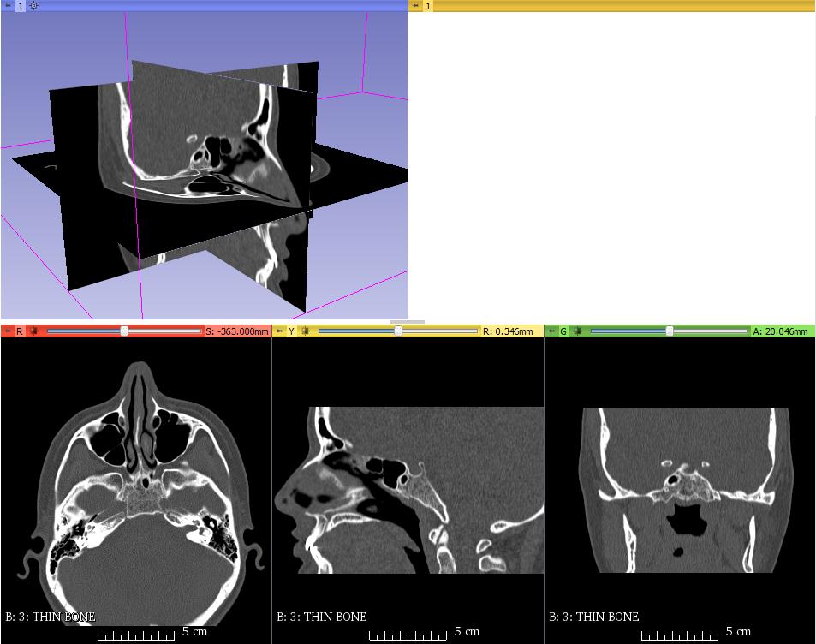816x644 pixels.
Task: Click the 3D view '1' label
Action: point(21,6)
